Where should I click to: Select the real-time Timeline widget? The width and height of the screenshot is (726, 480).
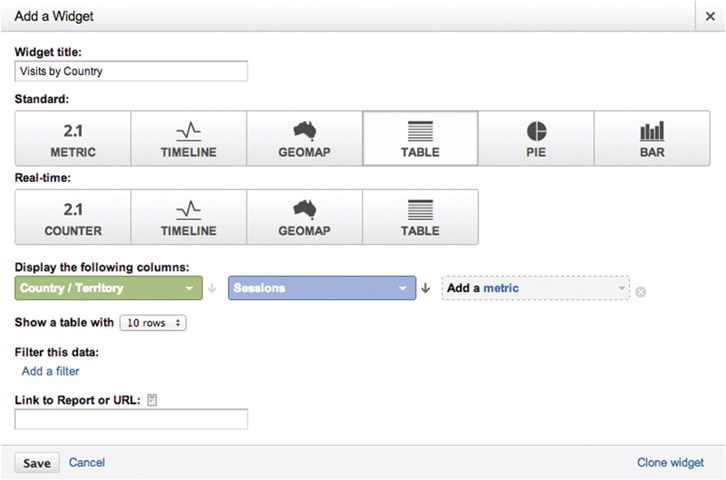pos(189,217)
